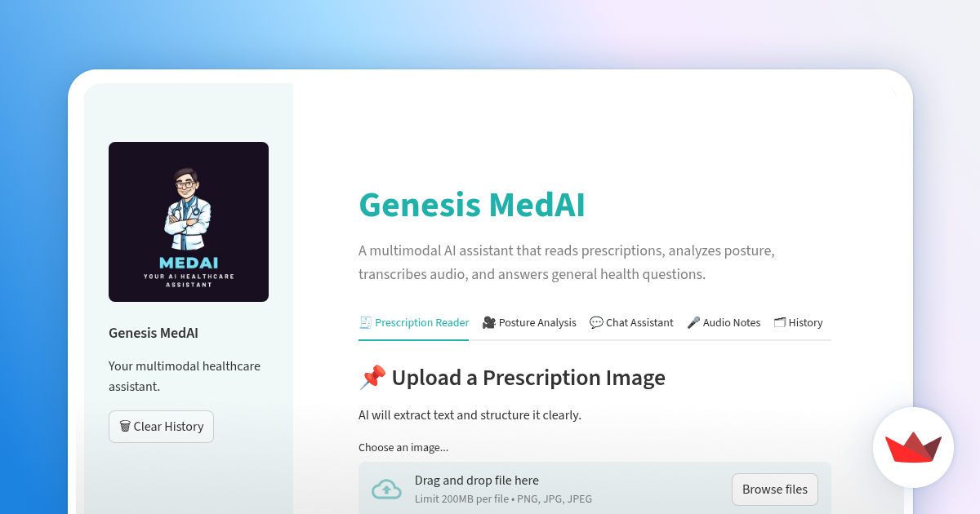The width and height of the screenshot is (980, 514).
Task: Click the movie camera icon on Posture Analysis
Action: [x=487, y=322]
